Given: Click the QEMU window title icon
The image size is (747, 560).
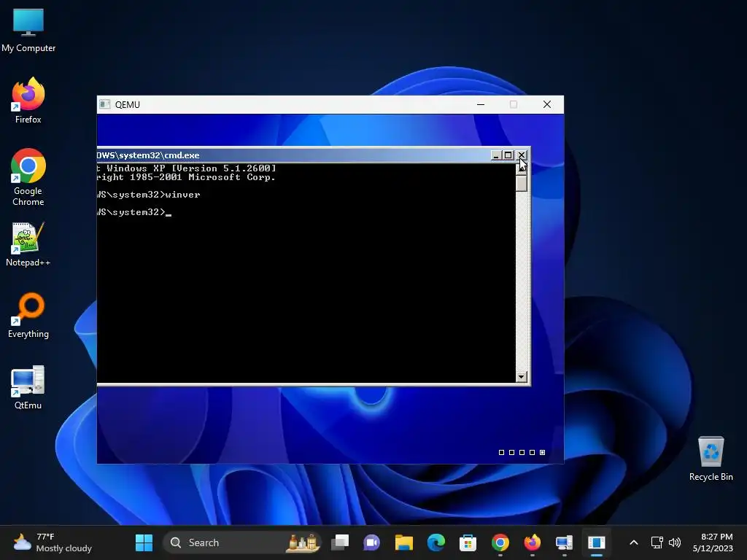Looking at the screenshot, I should 105,104.
